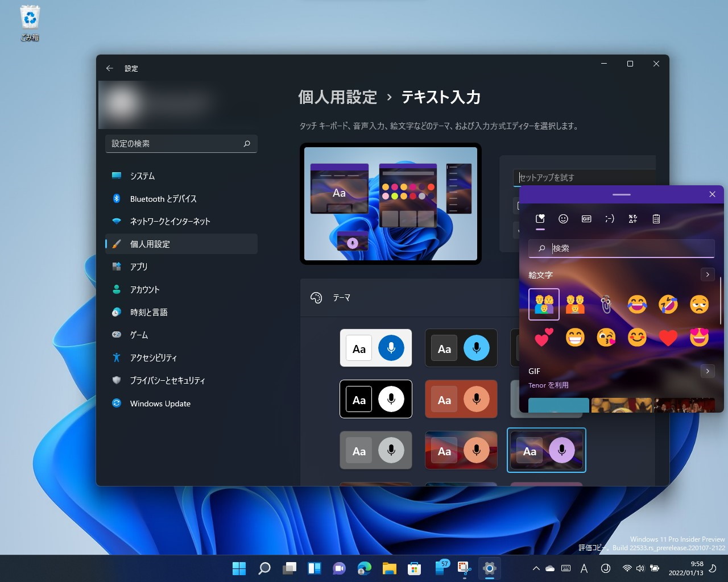Open Widgets from the taskbar
Screen dimensions: 728x582
point(315,568)
